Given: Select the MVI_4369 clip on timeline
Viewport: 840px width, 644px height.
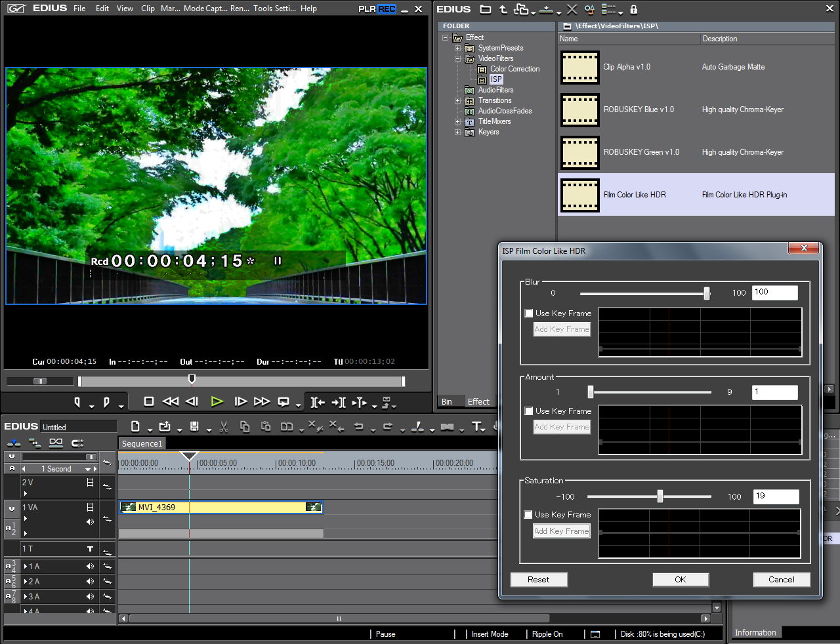Looking at the screenshot, I should click(x=221, y=507).
